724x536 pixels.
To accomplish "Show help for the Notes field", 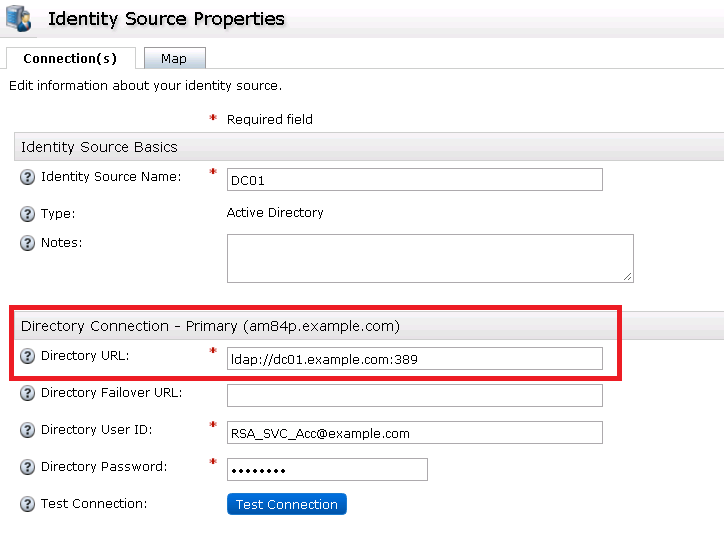I will 28,243.
